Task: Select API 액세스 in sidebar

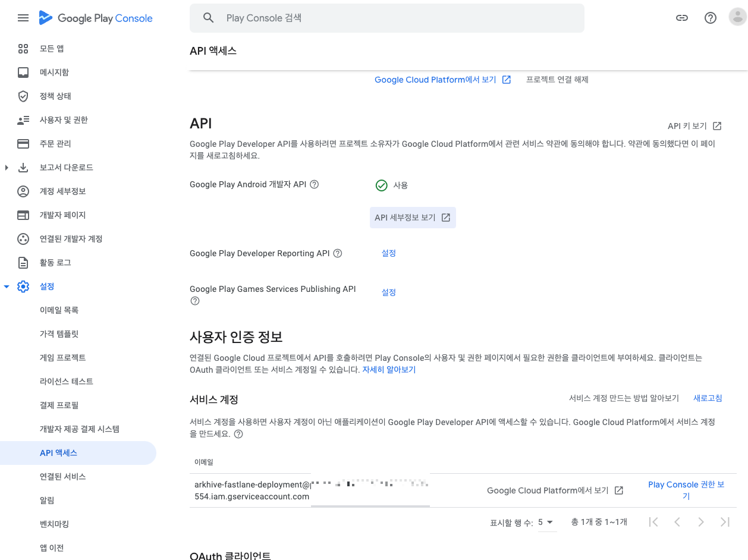Action: (x=78, y=453)
